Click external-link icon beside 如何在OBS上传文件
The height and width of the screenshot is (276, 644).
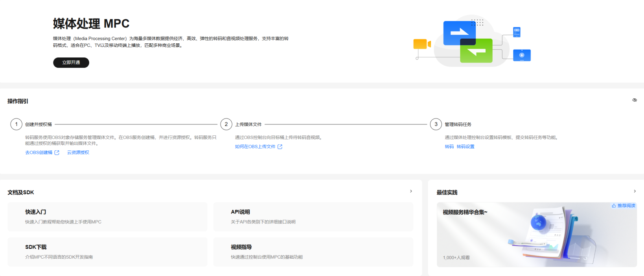click(280, 146)
